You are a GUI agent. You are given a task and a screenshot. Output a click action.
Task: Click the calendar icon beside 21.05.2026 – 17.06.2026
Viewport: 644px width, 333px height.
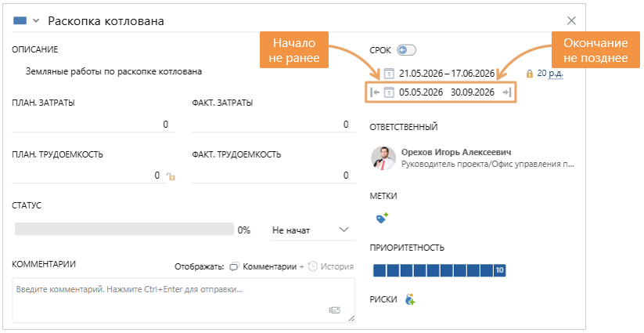click(x=389, y=74)
